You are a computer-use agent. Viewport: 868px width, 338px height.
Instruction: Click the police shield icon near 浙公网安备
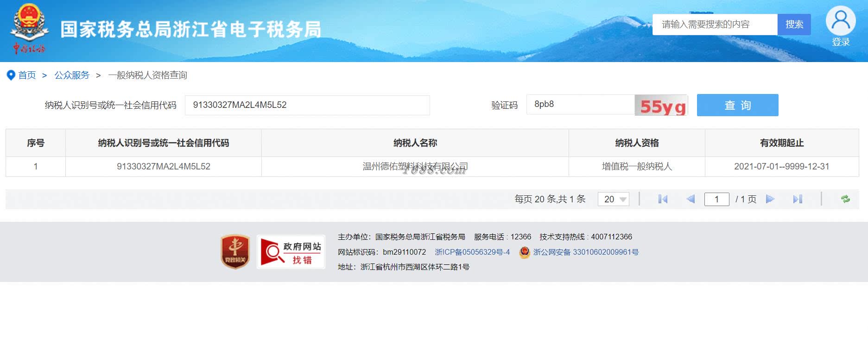(524, 252)
